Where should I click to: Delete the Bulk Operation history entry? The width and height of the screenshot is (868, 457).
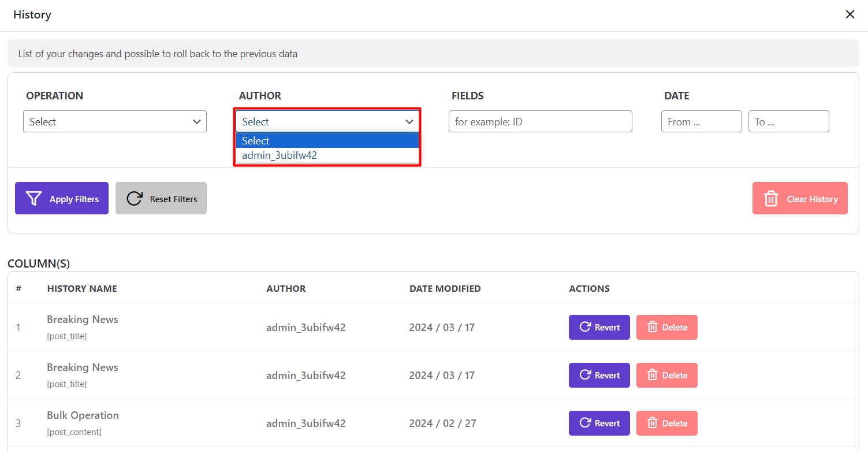(666, 423)
